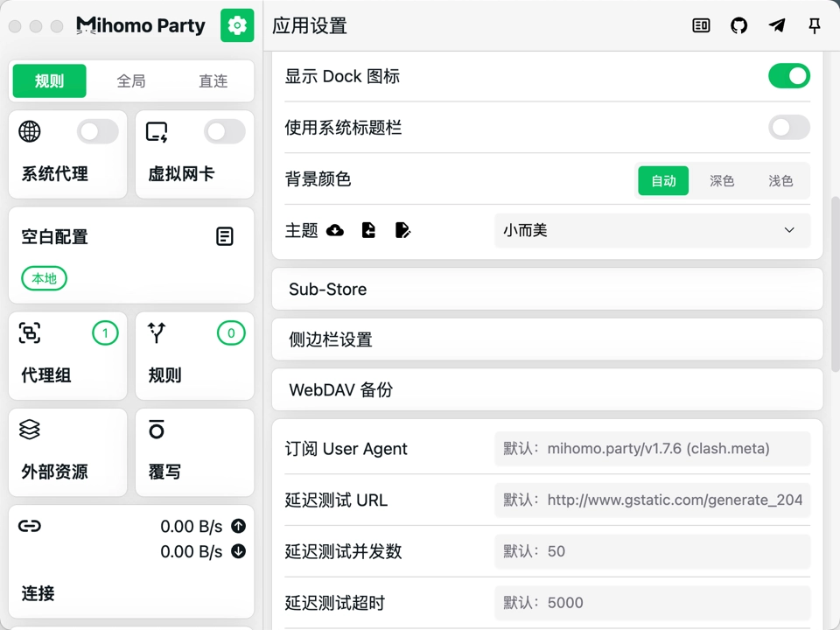This screenshot has width=840, height=630.
Task: Click the 覆写 override icon
Action: (157, 429)
